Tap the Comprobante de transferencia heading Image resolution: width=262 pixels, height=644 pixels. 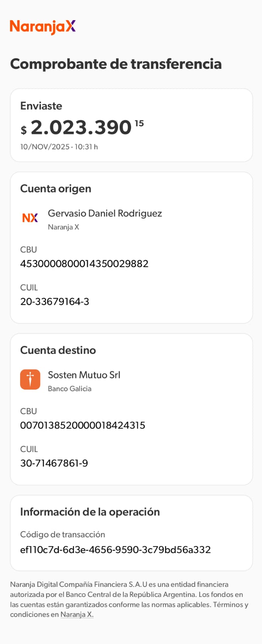click(116, 64)
